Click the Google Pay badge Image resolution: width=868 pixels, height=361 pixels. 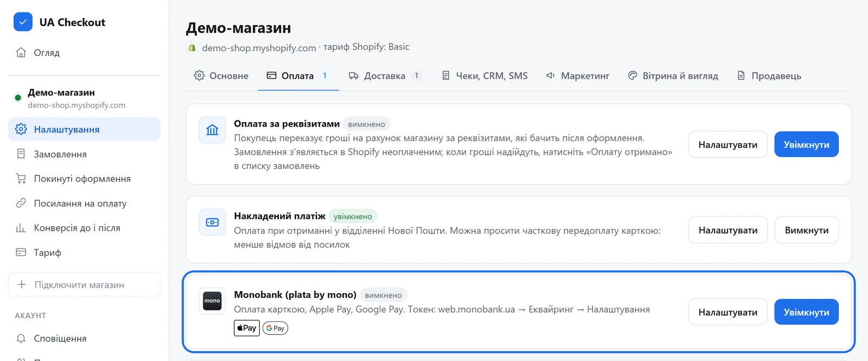coord(275,328)
